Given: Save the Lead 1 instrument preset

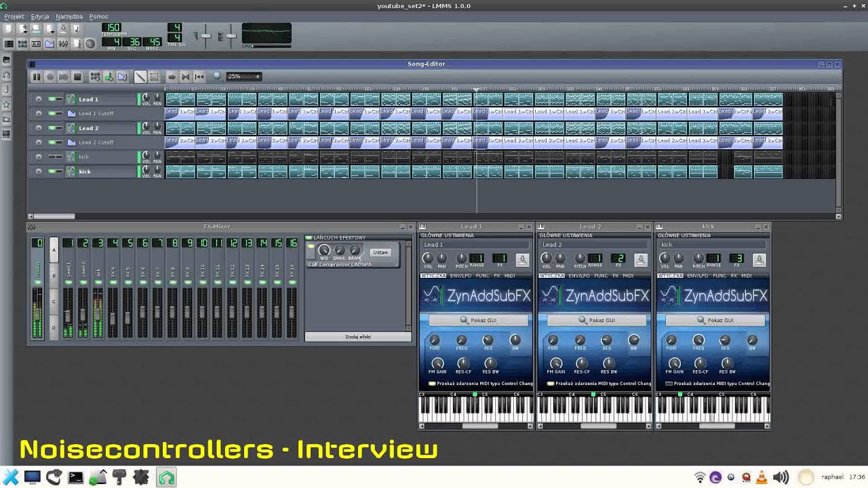Looking at the screenshot, I should point(522,259).
